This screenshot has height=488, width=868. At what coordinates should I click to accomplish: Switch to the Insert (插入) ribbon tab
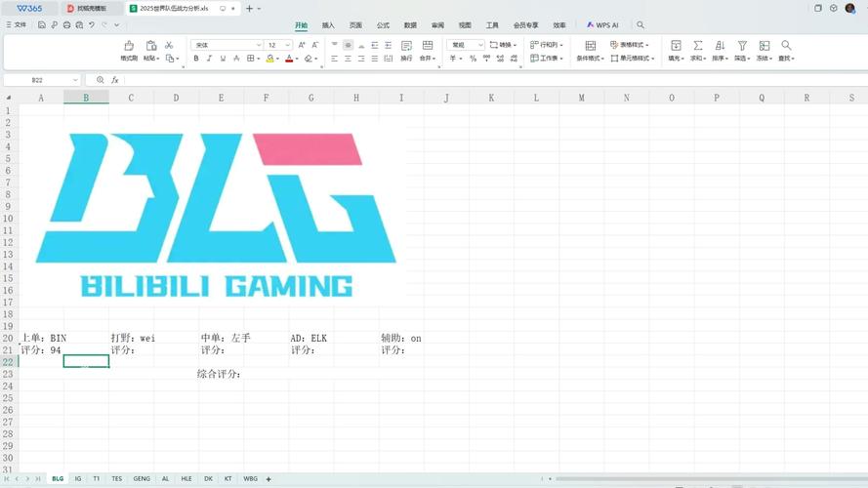(328, 25)
